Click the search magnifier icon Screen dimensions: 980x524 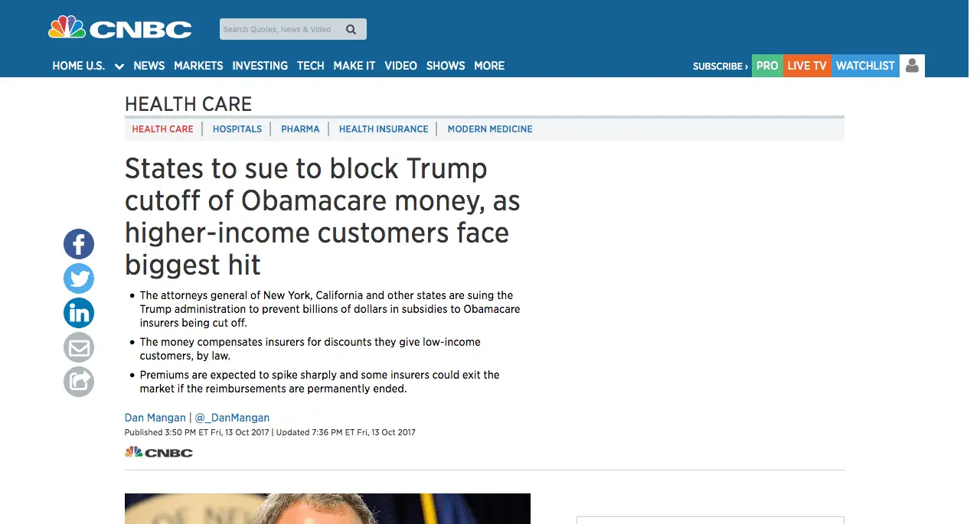(x=351, y=30)
